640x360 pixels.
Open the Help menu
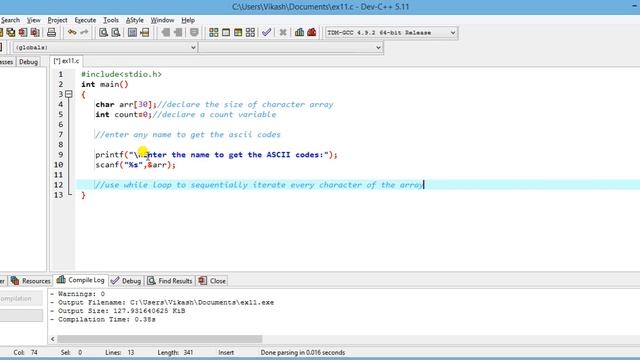tap(188, 20)
